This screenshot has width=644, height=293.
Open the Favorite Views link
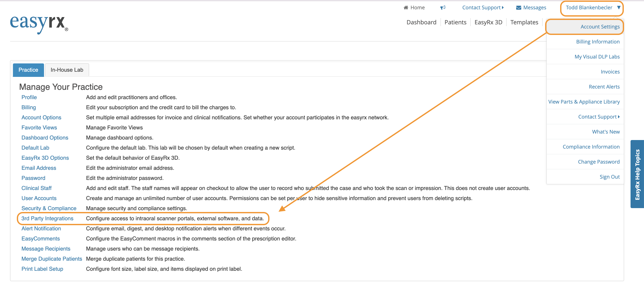(39, 128)
